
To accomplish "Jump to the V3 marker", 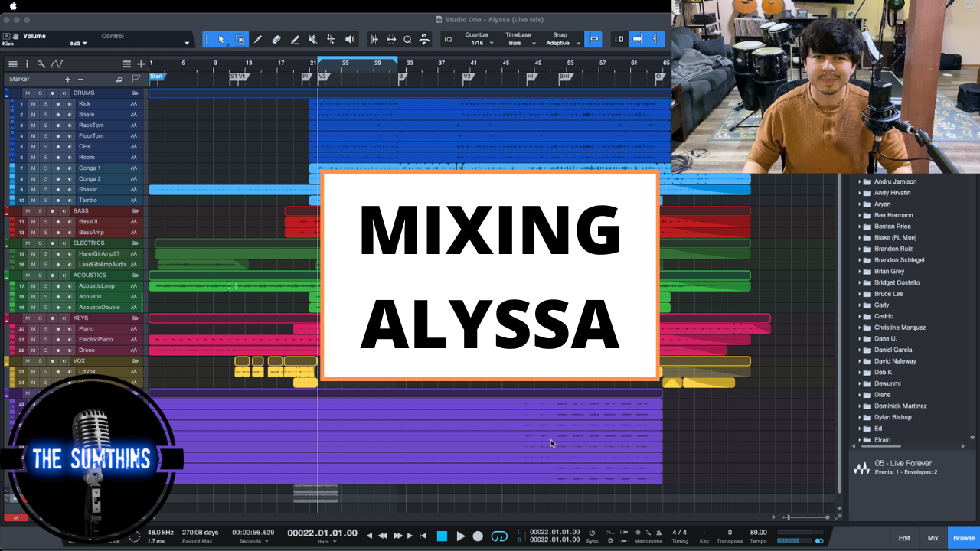I will click(x=467, y=77).
